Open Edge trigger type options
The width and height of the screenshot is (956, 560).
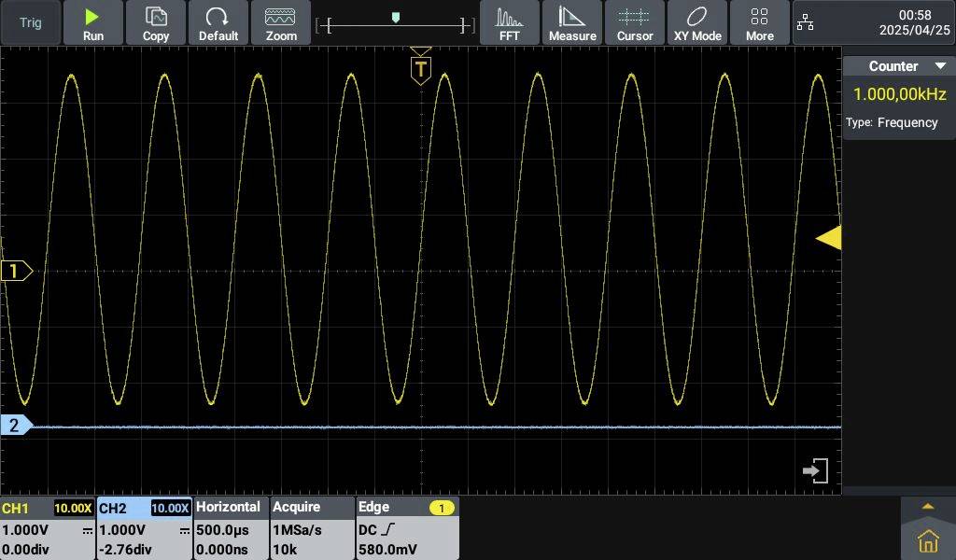(x=373, y=508)
